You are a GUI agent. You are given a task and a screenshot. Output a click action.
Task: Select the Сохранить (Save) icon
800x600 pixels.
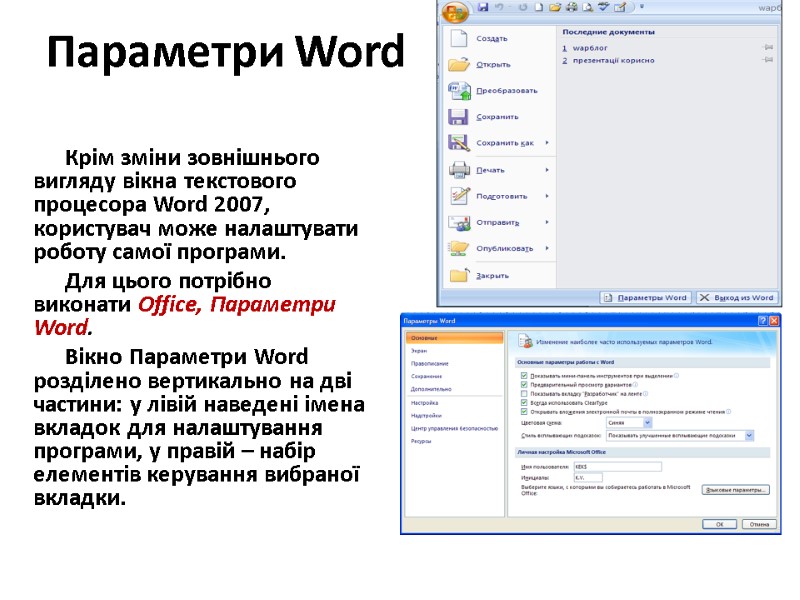coord(458,116)
